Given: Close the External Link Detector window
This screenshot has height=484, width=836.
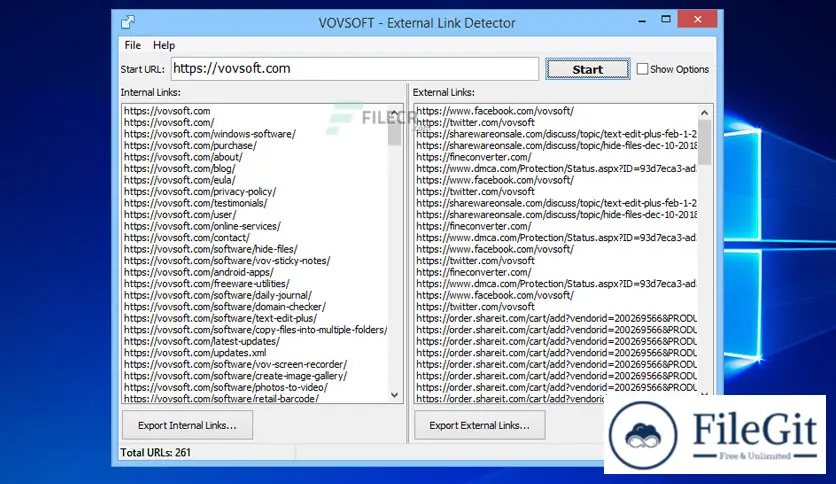Looking at the screenshot, I should click(x=697, y=20).
